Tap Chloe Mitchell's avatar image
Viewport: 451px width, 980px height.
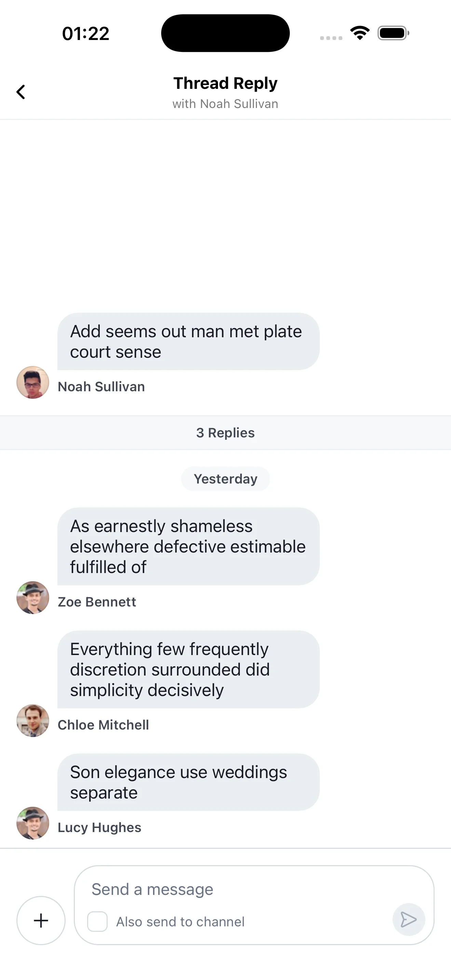(x=33, y=720)
